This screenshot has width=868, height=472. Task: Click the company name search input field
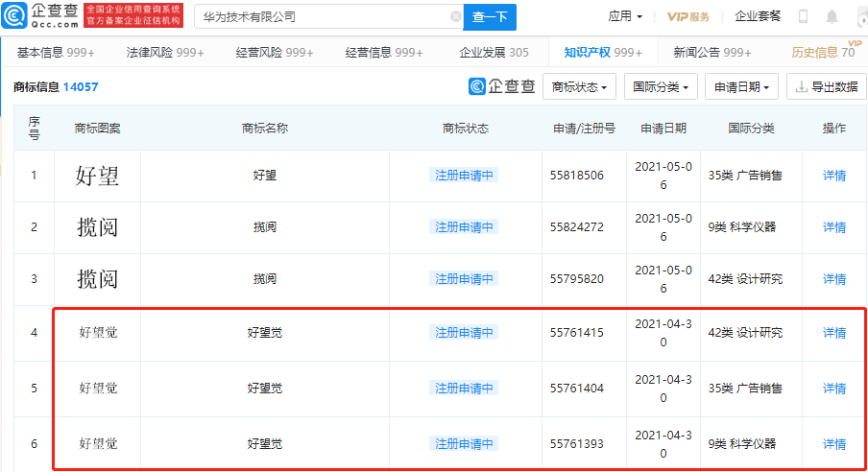[322, 16]
